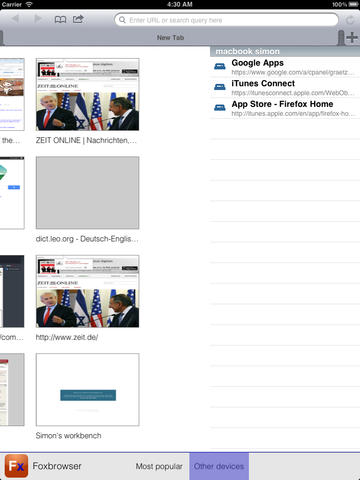Click the dict.leo.org - Deutsch-Englis caption

point(87,239)
